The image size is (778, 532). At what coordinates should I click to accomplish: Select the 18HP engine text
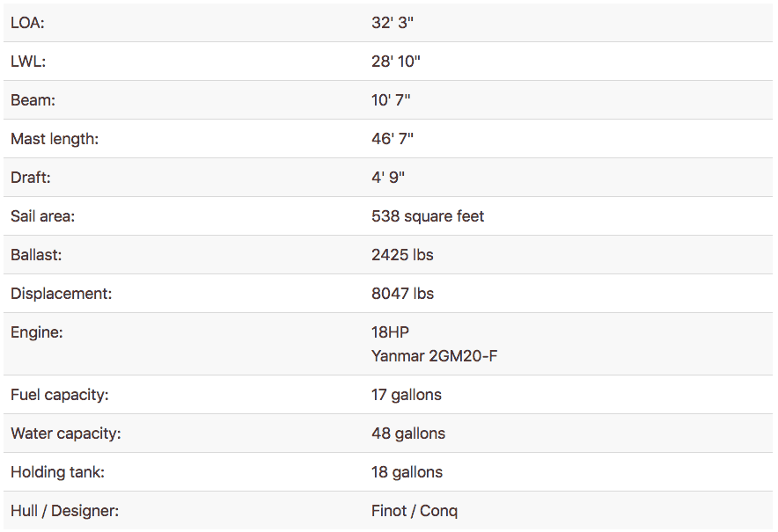(x=390, y=332)
